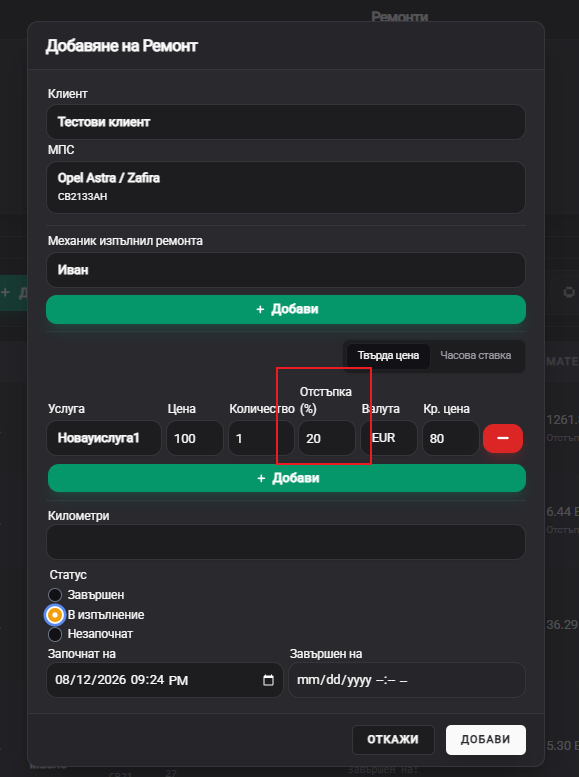Image resolution: width=579 pixels, height=777 pixels.
Task: Open the mechanic dropdown showing Иван
Action: pos(286,270)
